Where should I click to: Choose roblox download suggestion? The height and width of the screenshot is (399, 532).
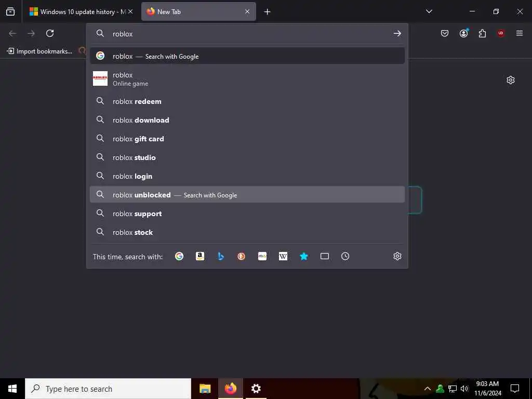[247, 120]
